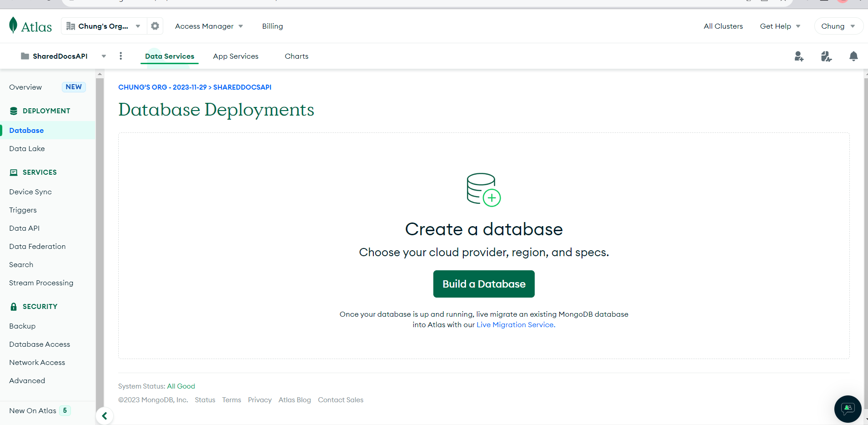Screen dimensions: 868x425
Task: Click the SERVICES section header
Action: (x=33, y=172)
